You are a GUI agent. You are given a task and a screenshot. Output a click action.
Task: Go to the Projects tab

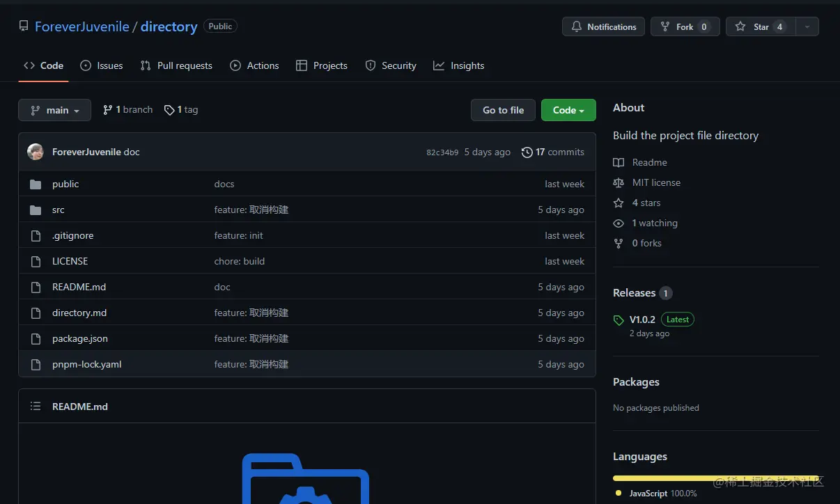pyautogui.click(x=322, y=65)
